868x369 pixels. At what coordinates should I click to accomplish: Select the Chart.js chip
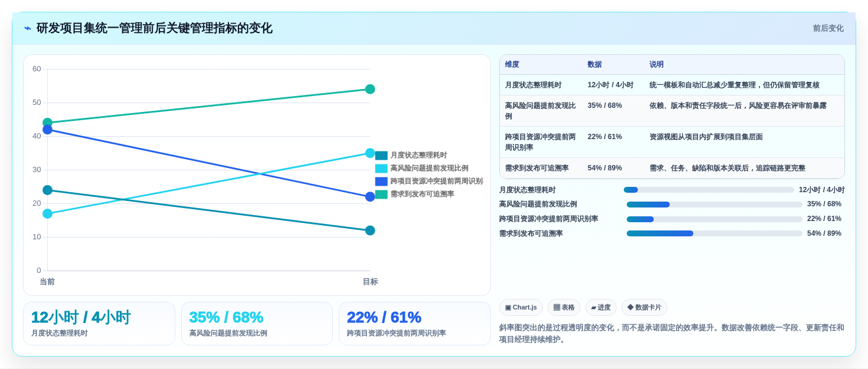click(521, 308)
